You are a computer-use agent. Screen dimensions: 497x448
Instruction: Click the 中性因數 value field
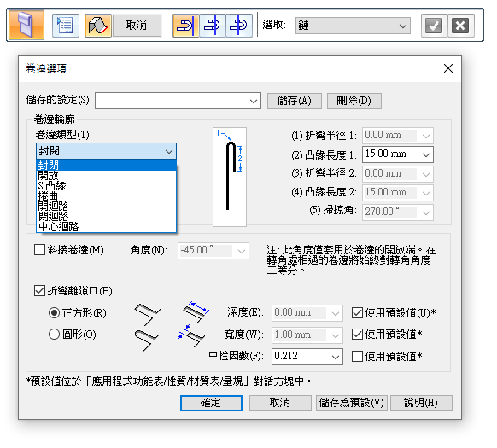[x=307, y=356]
